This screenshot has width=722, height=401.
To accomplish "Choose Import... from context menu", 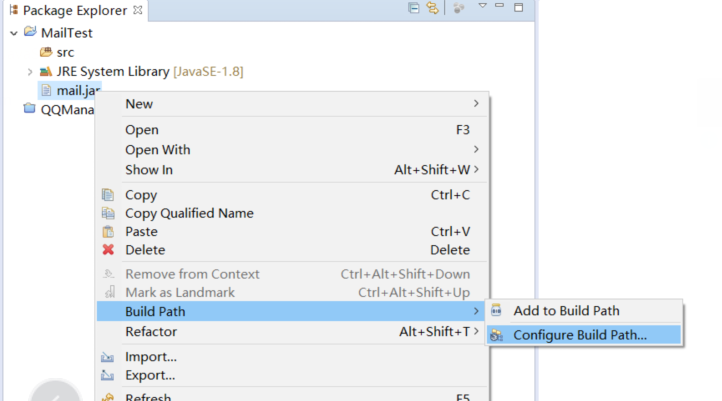I will (293, 357).
